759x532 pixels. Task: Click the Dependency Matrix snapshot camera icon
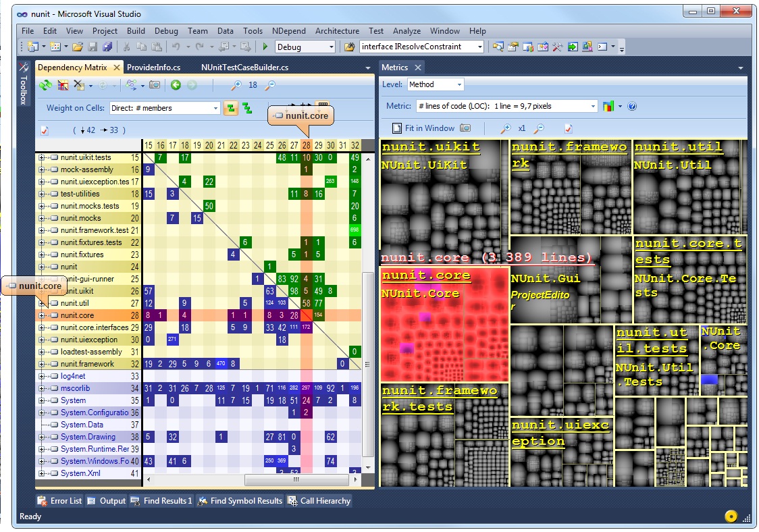pos(155,85)
